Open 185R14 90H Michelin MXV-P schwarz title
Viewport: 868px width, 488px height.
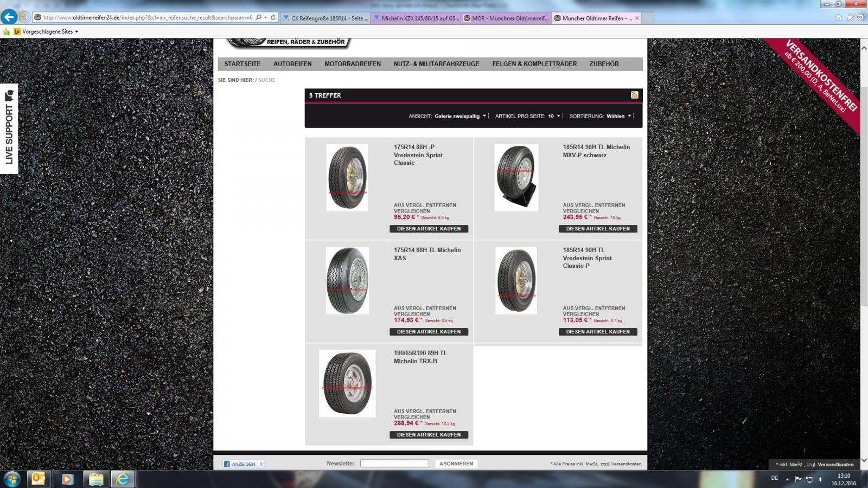596,151
